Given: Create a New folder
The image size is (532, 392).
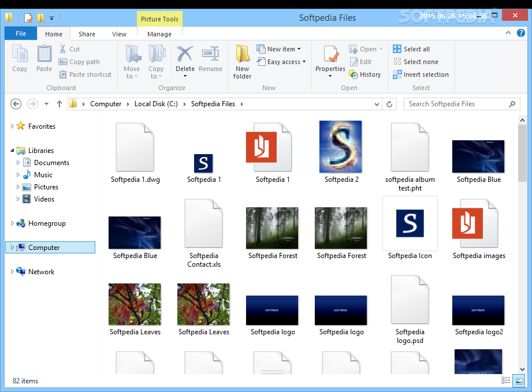Looking at the screenshot, I should (x=242, y=62).
